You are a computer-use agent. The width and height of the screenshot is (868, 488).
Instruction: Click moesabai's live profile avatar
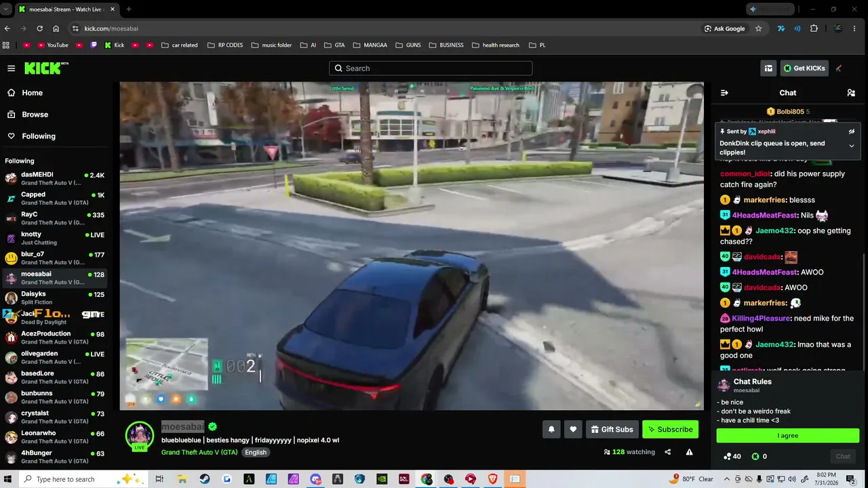[x=140, y=436]
